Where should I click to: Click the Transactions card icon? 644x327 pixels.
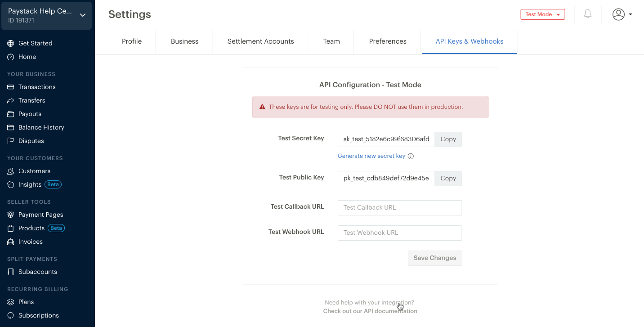(x=11, y=87)
